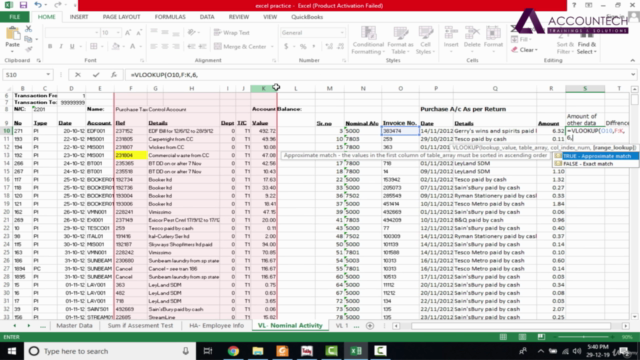
Task: Click column S header
Action: pyautogui.click(x=585, y=88)
